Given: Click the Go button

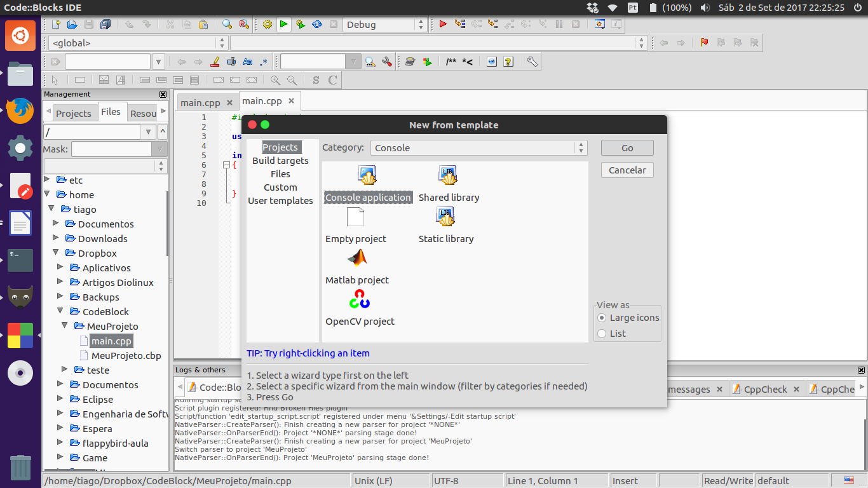Looking at the screenshot, I should click(x=627, y=148).
